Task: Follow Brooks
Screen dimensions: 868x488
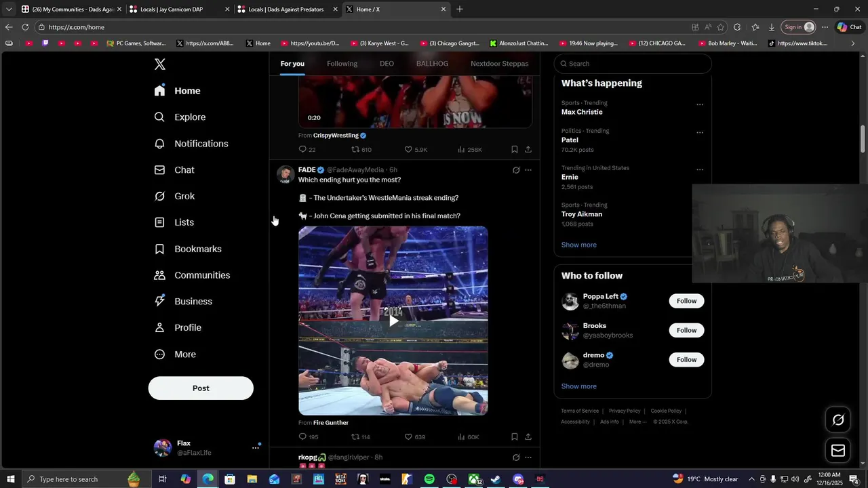Action: [686, 330]
